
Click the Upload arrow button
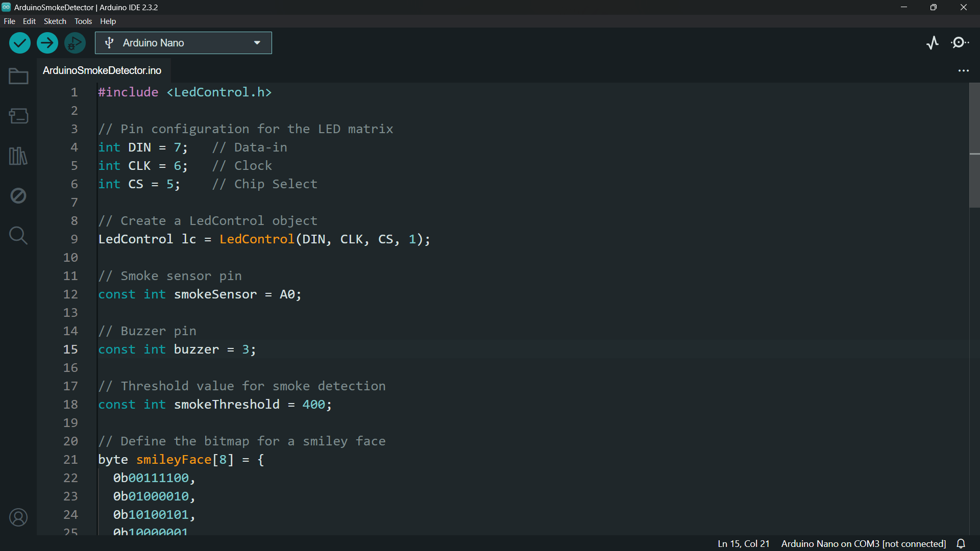[x=47, y=43]
